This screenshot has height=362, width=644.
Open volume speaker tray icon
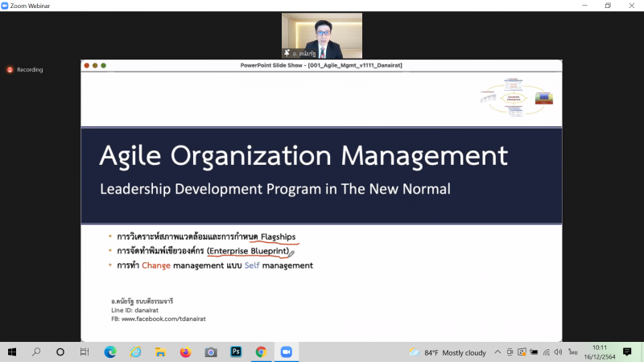click(558, 352)
